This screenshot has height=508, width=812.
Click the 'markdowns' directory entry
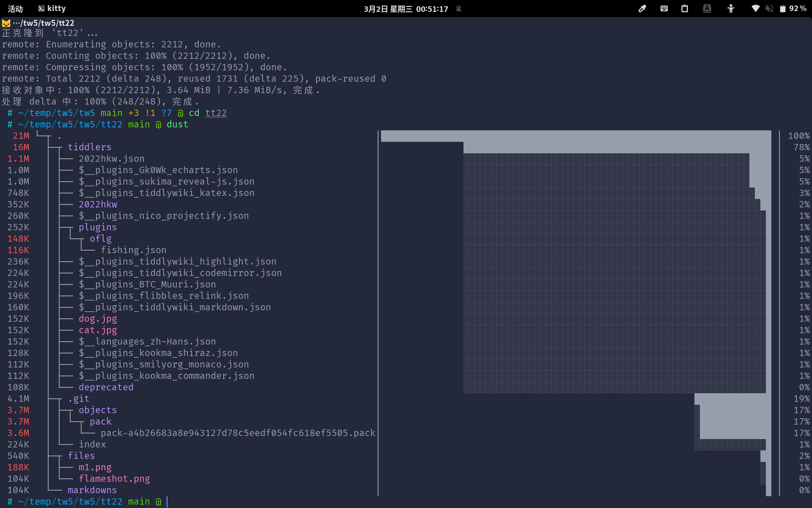pos(92,490)
